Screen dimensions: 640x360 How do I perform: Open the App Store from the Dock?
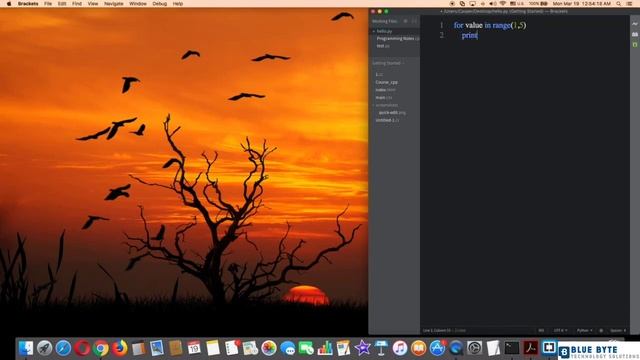(x=438, y=348)
